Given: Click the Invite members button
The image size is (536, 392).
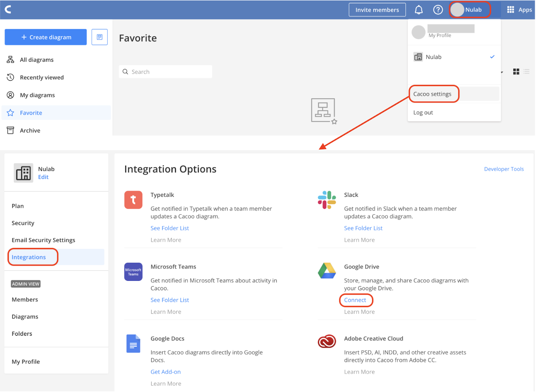Looking at the screenshot, I should (x=377, y=10).
